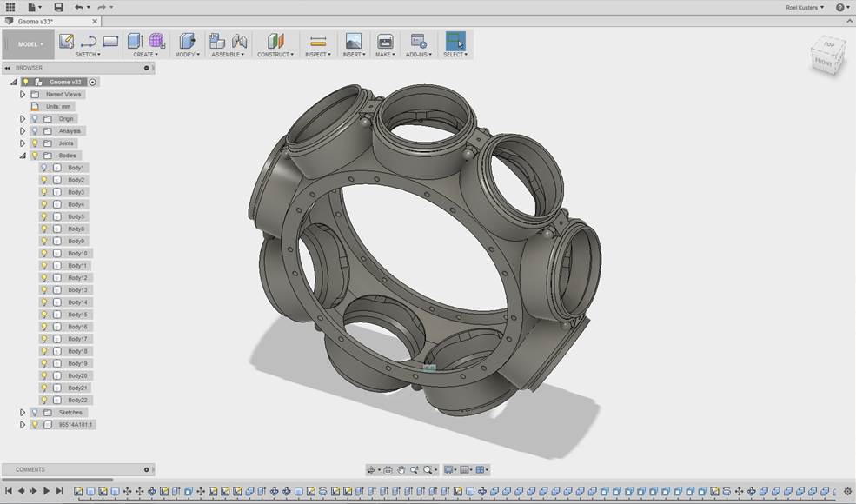Collapse the Bodies folder
Viewport: 856px width, 504px height.
tap(23, 156)
